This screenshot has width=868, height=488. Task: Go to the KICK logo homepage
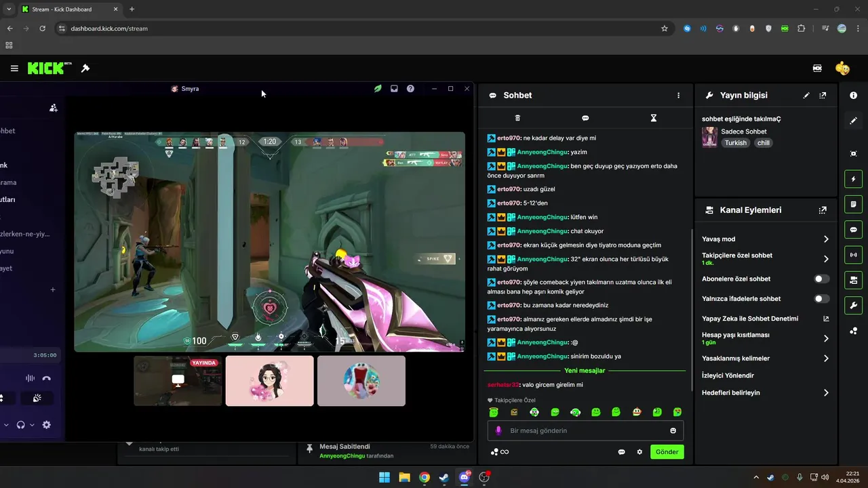(50, 68)
